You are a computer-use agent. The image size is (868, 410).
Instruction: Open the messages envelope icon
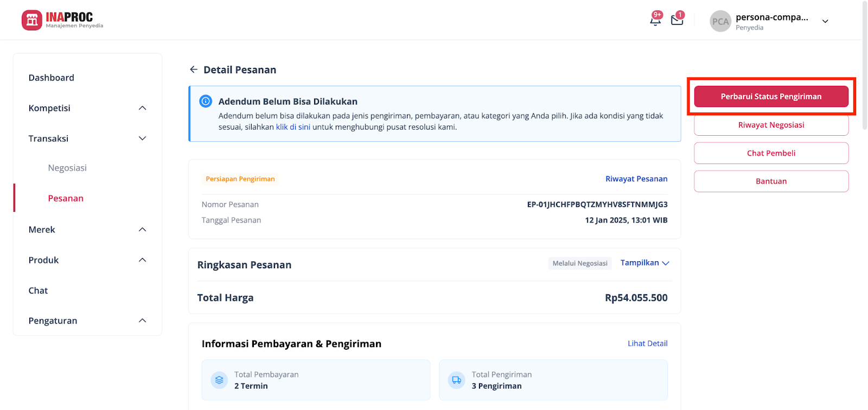tap(677, 20)
